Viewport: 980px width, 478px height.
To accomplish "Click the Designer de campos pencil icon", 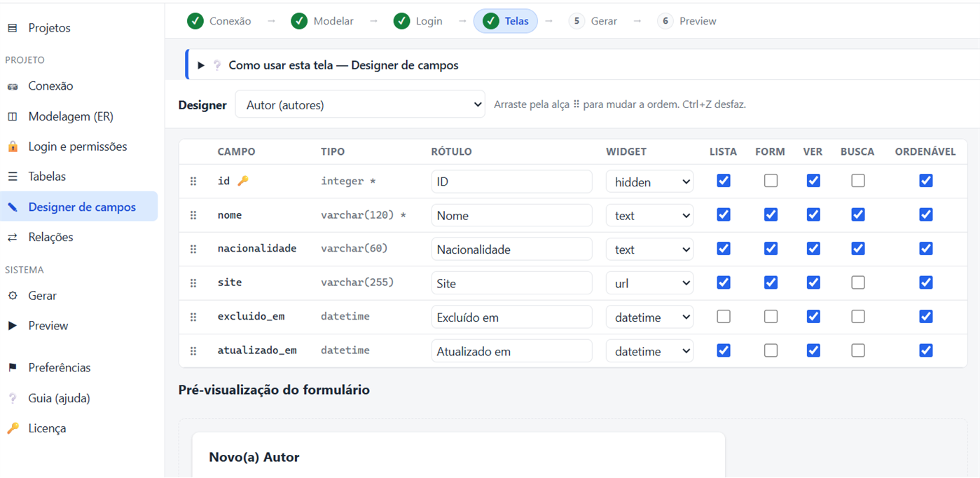I will tap(12, 207).
